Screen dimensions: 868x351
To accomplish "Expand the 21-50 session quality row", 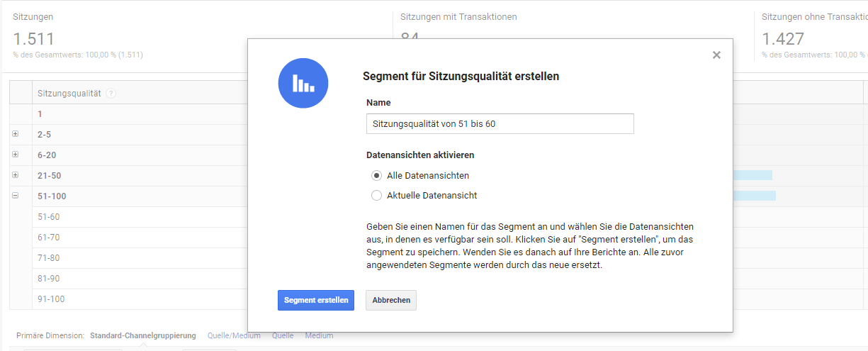I will pos(15,175).
